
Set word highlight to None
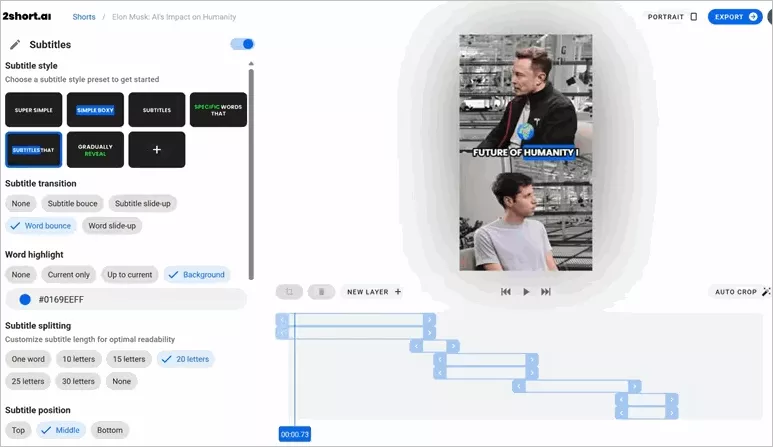pyautogui.click(x=21, y=275)
